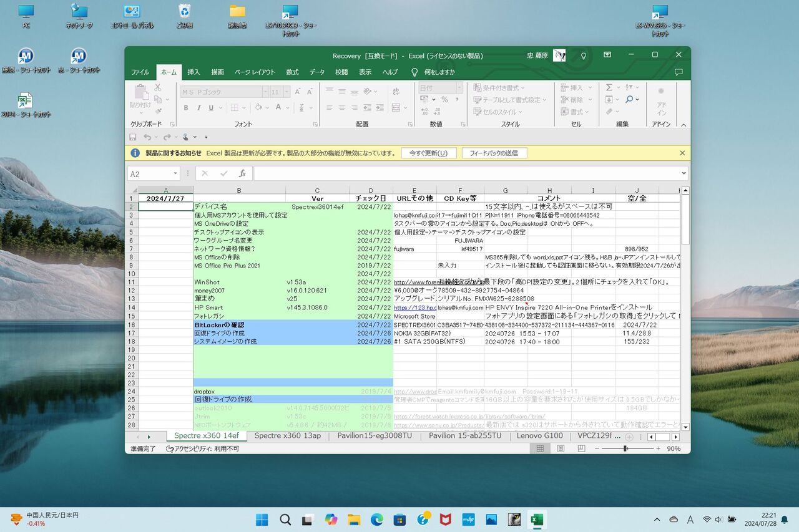This screenshot has height=532, width=799.
Task: Decrease font size with the small A icon
Action: click(x=310, y=92)
